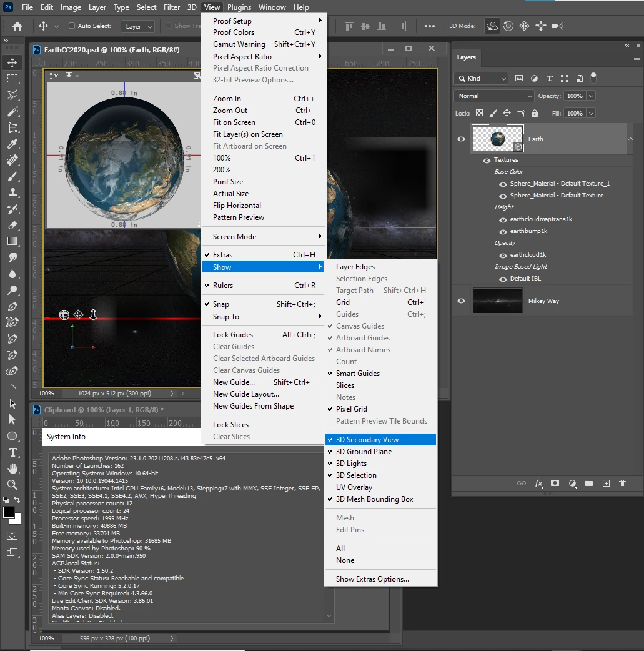
Task: Collapse the Earth layer effects chevron
Action: tap(630, 139)
